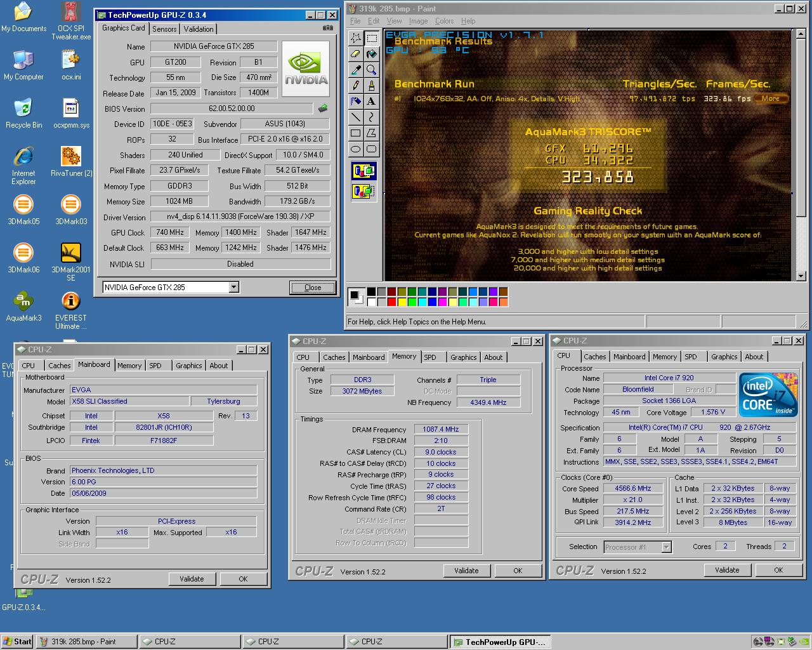The image size is (812, 650).
Task: Click the X58 SLI Classified model field
Action: point(129,401)
